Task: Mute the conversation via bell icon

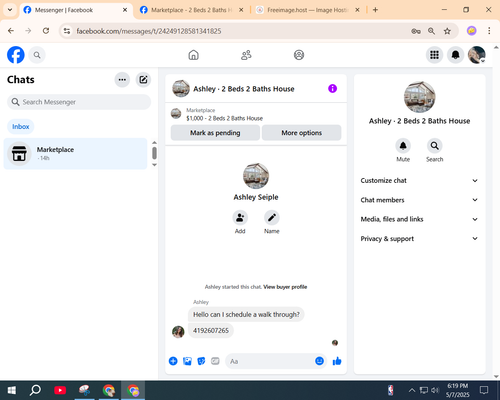Action: tap(403, 146)
